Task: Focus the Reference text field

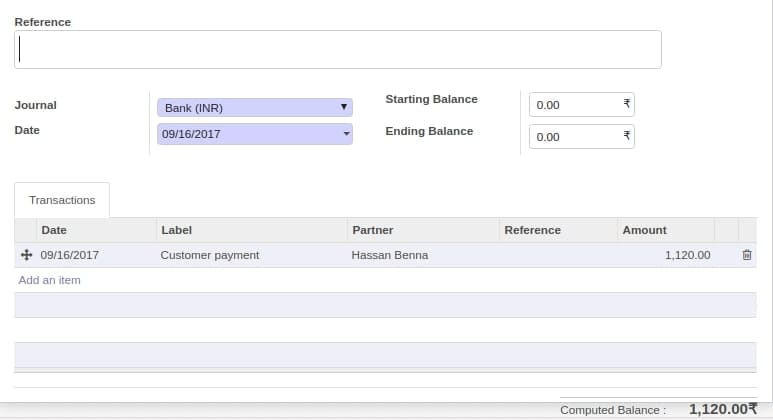Action: coord(338,49)
